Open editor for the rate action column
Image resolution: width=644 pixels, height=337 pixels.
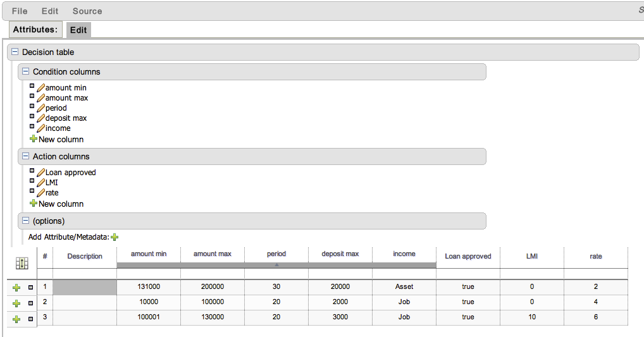point(41,193)
